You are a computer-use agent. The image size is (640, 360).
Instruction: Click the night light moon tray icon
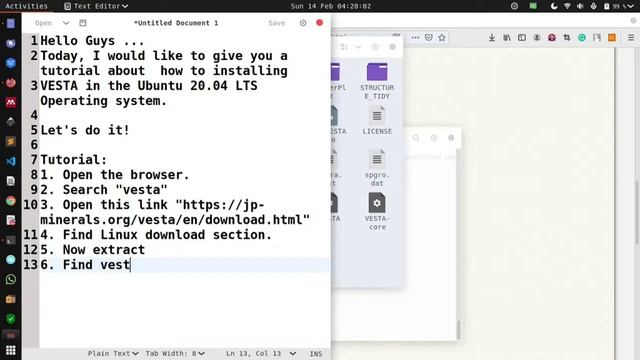coord(554,6)
